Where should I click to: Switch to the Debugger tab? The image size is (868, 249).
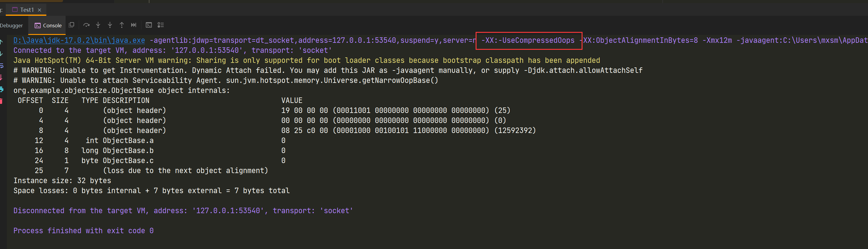pyautogui.click(x=12, y=26)
